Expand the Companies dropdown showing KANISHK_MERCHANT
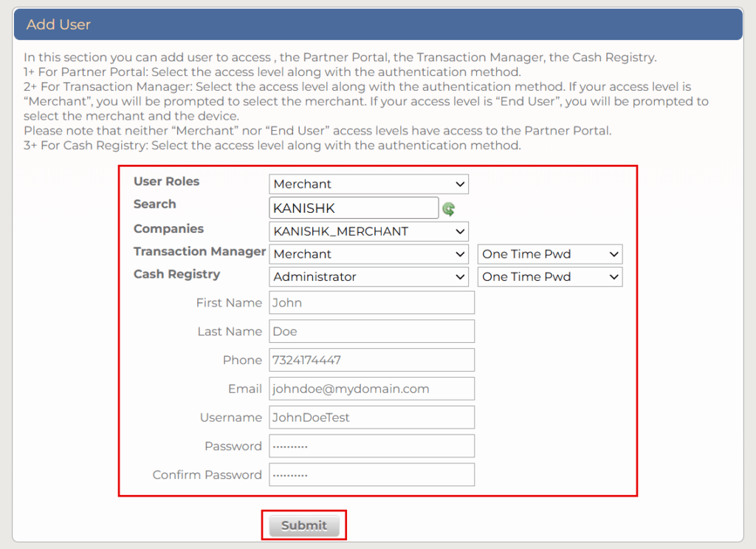The image size is (756, 549). click(x=368, y=231)
